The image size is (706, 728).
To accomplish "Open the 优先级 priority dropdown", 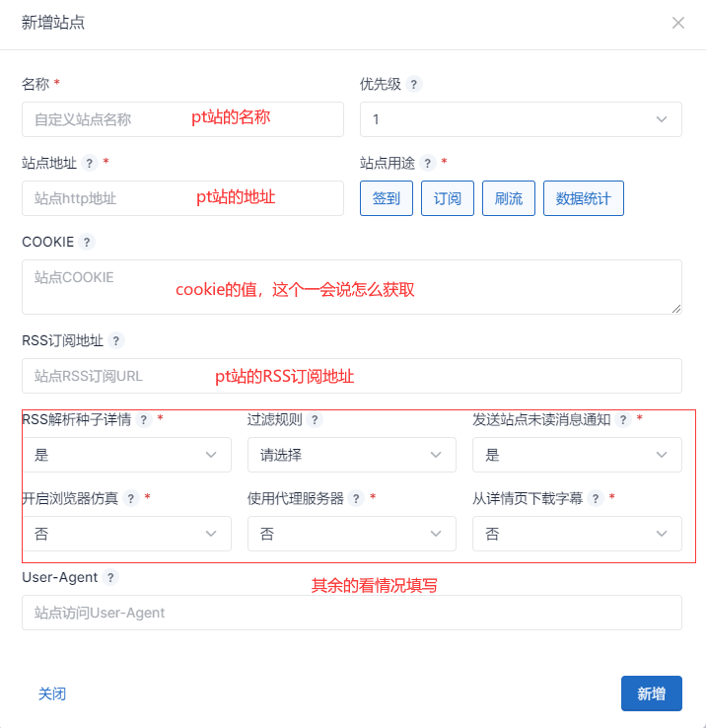I will click(x=520, y=119).
